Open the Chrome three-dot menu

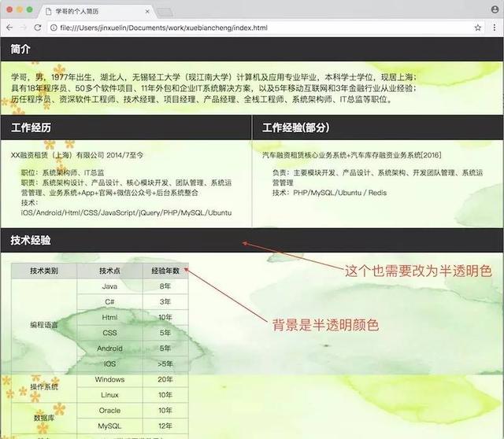coord(495,28)
